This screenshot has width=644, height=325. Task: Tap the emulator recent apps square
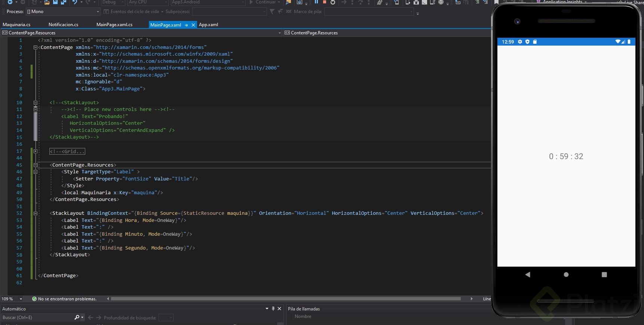(604, 275)
